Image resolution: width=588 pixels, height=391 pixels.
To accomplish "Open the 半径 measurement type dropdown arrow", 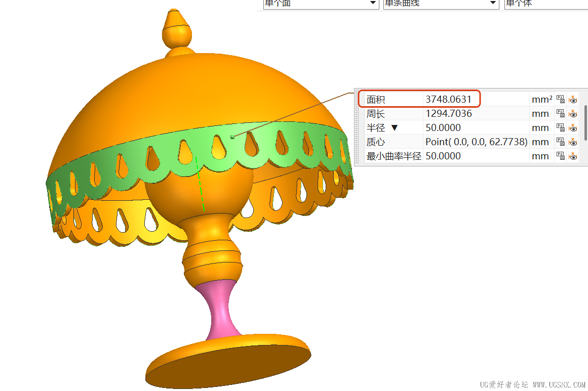I will [394, 127].
